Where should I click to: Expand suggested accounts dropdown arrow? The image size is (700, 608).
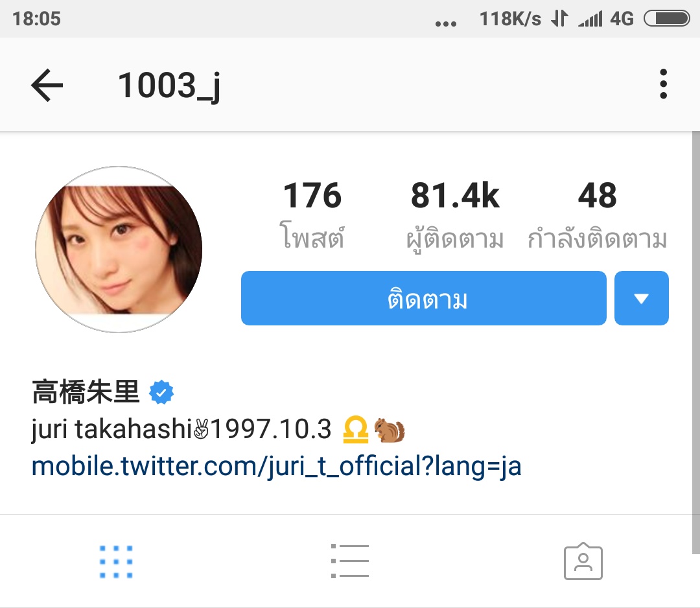pyautogui.click(x=642, y=298)
